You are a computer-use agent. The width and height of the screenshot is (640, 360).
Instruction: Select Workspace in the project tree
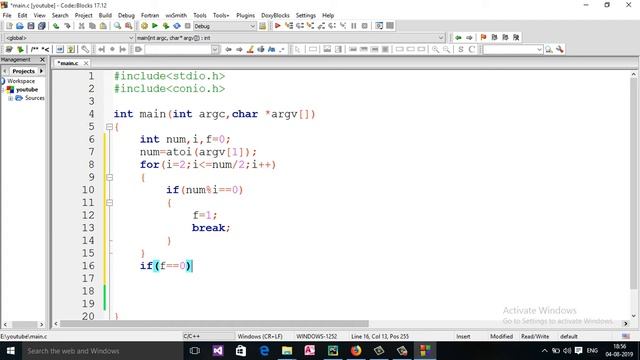point(21,81)
